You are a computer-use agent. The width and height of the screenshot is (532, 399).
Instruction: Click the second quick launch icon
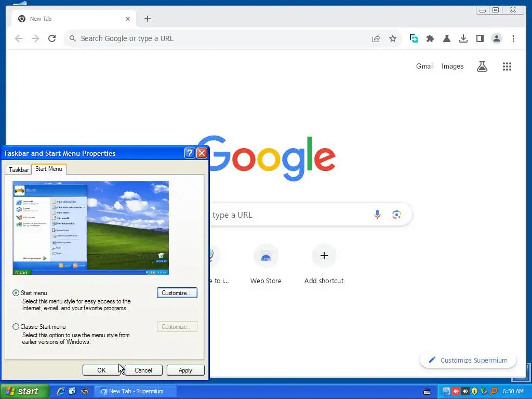coord(73,391)
